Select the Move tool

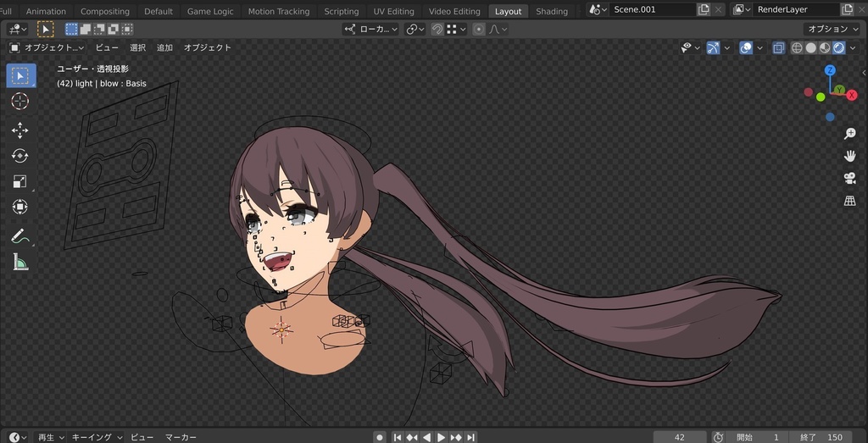click(20, 130)
